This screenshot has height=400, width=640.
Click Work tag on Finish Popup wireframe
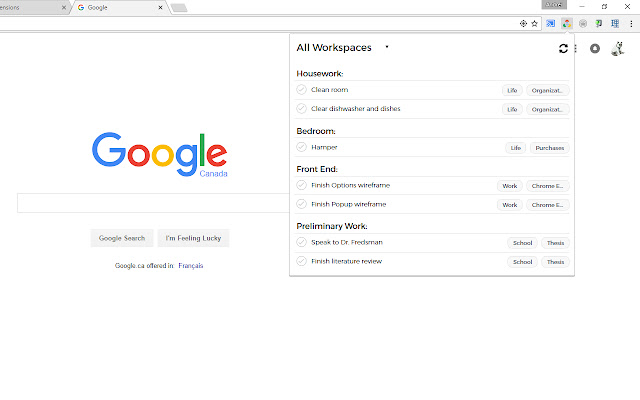coord(509,205)
